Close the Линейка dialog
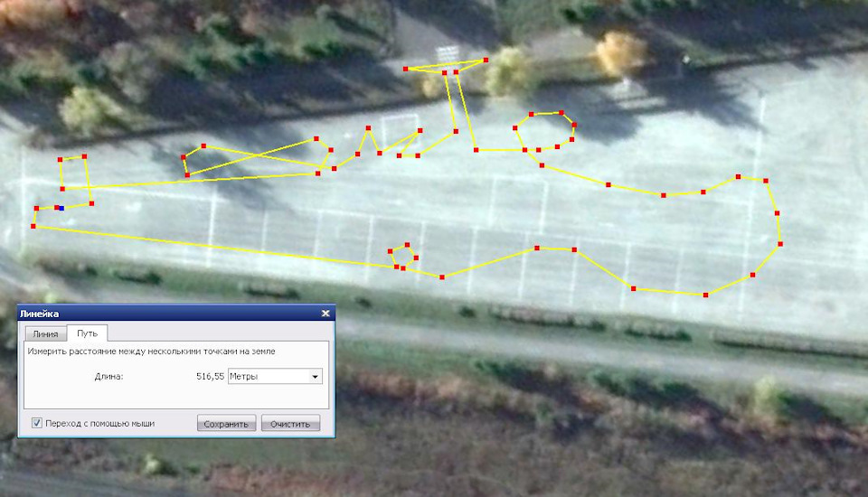 pyautogui.click(x=325, y=314)
